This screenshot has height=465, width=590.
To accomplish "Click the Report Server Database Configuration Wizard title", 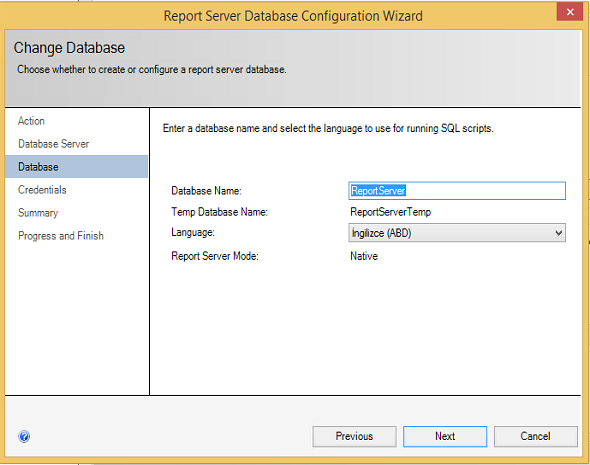I will coord(293,16).
